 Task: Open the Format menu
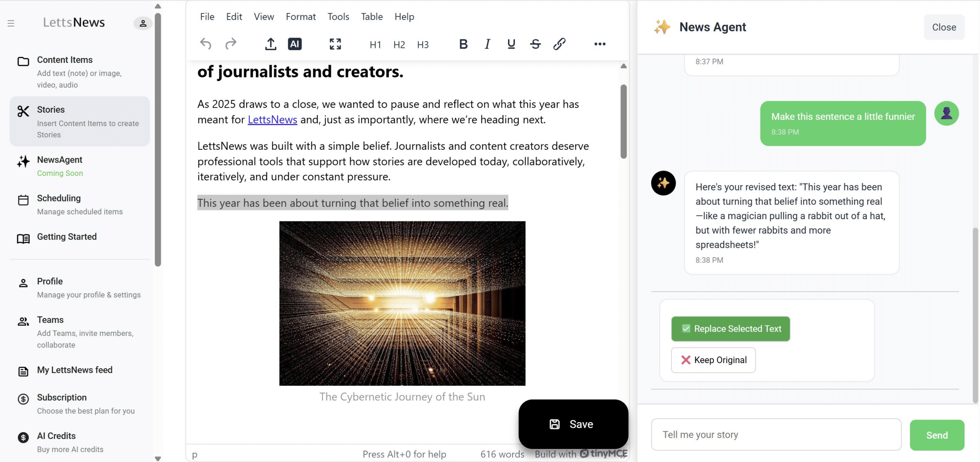tap(301, 16)
